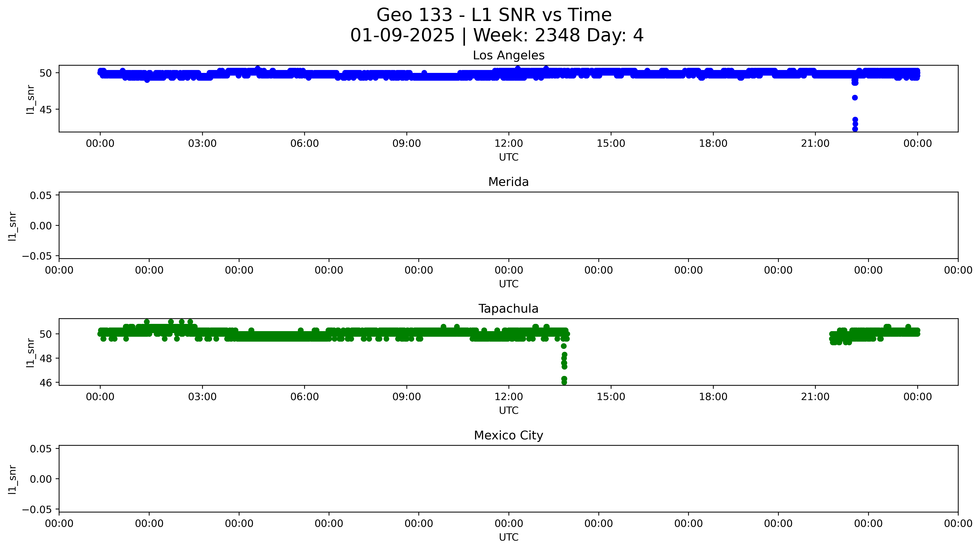Viewport: 980px width, 550px height.
Task: Click the 'Tapachula' subplot title
Action: pyautogui.click(x=508, y=309)
